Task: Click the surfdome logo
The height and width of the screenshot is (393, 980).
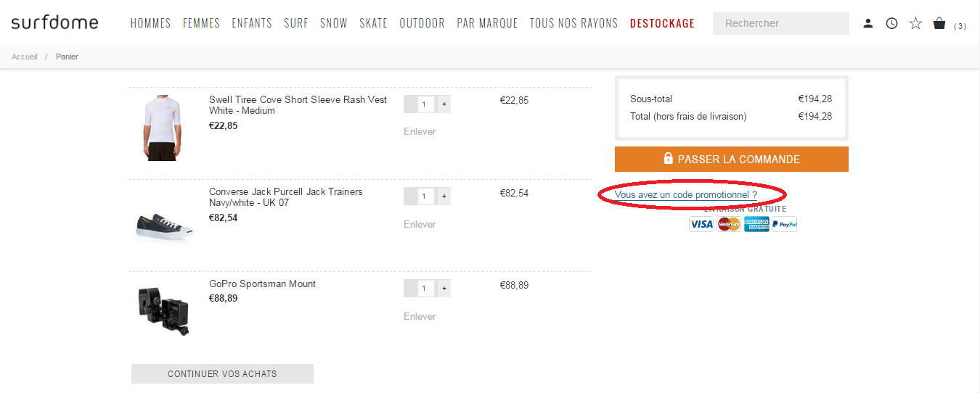Action: click(55, 22)
